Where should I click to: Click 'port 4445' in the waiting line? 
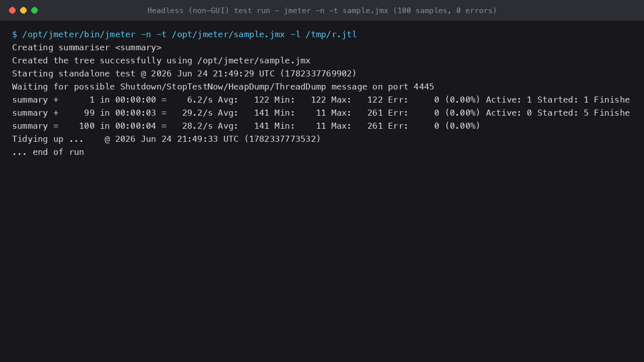point(411,86)
